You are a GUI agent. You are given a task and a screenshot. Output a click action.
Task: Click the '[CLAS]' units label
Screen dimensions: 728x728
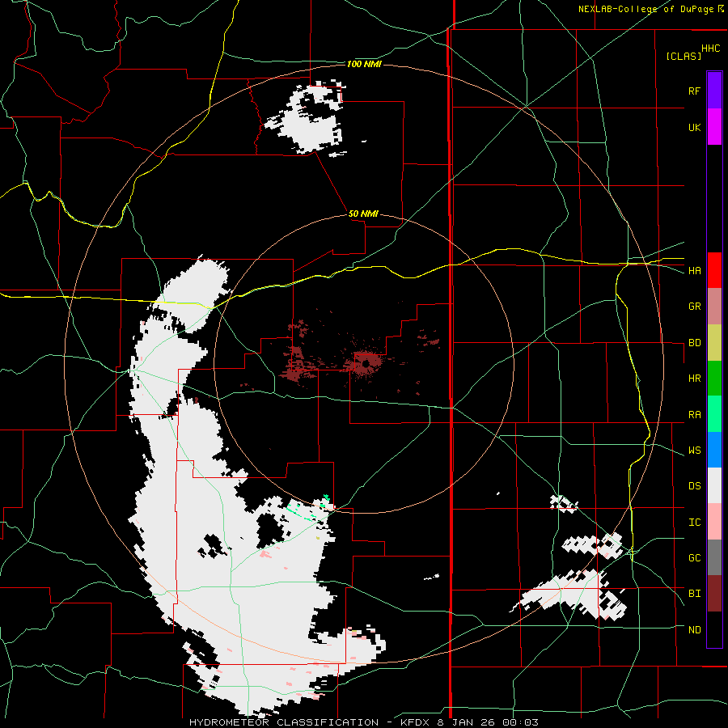(684, 56)
